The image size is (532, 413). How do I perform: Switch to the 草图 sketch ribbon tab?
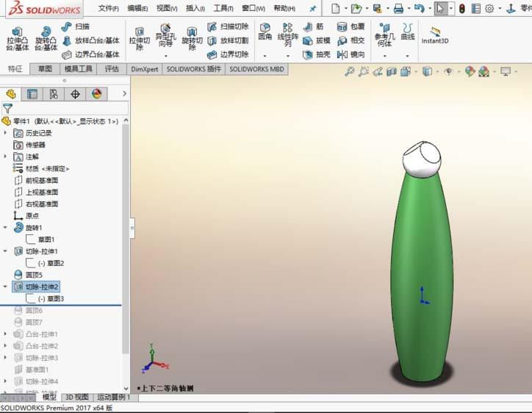pyautogui.click(x=45, y=69)
